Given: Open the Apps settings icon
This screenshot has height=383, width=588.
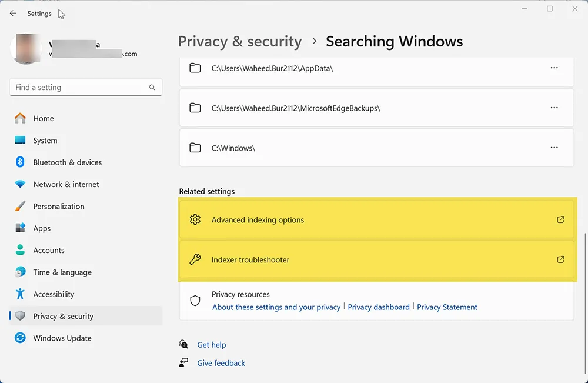Looking at the screenshot, I should (19, 228).
